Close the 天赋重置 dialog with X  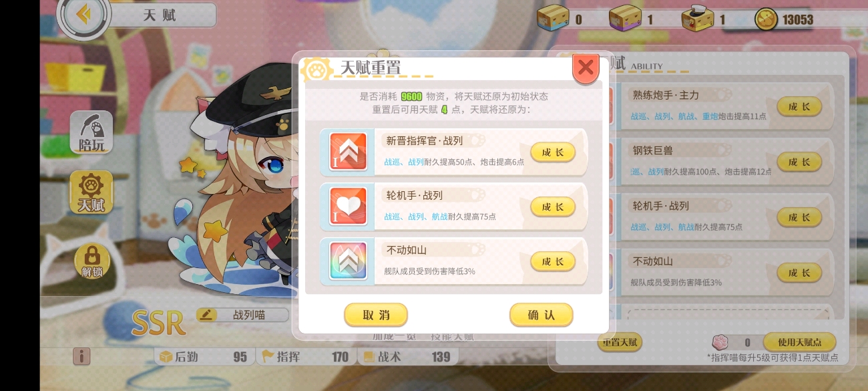tap(586, 68)
